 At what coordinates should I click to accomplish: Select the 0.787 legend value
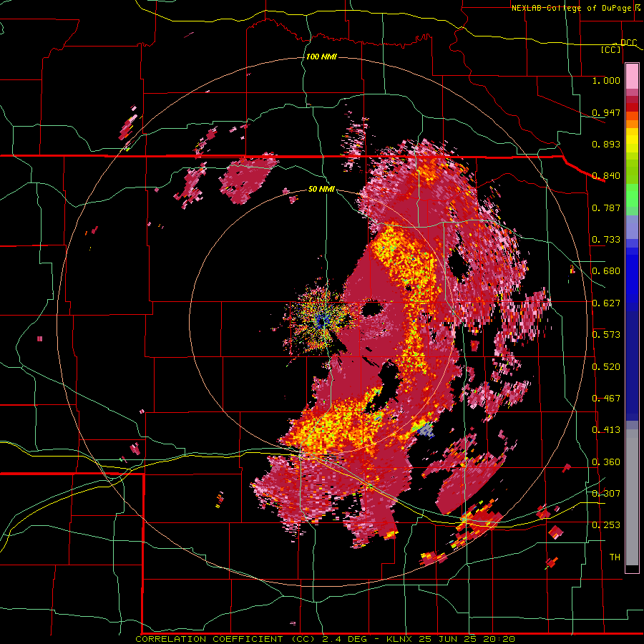[606, 208]
